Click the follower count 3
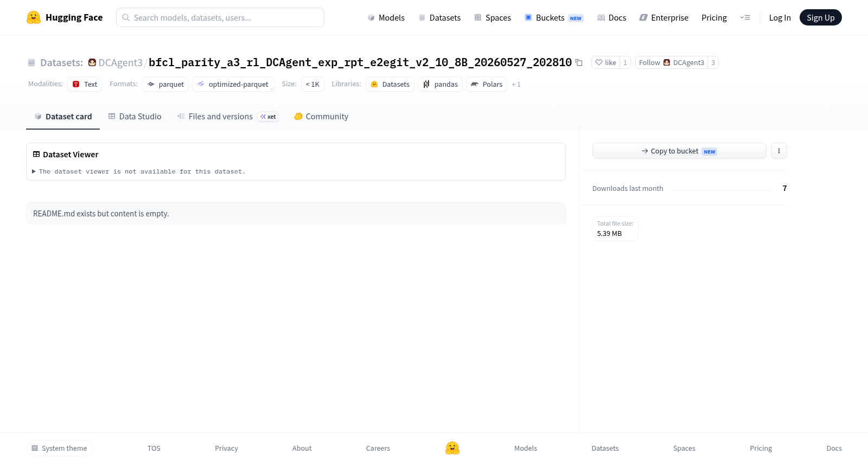868x467 pixels. [713, 62]
